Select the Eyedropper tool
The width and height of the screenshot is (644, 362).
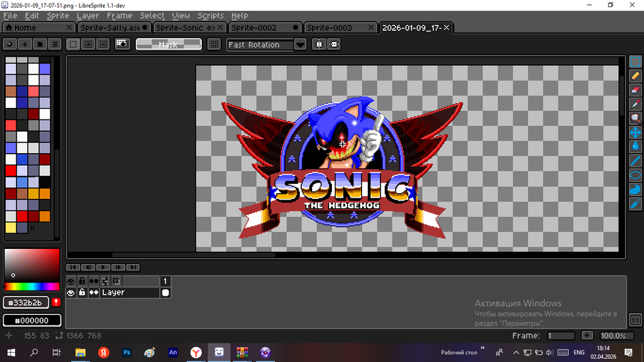click(635, 104)
